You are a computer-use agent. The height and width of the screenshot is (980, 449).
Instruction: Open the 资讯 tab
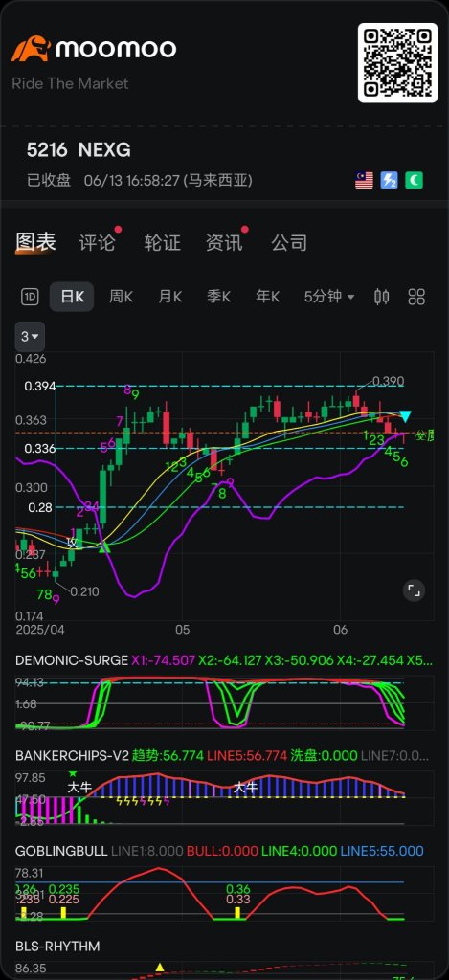pos(224,242)
